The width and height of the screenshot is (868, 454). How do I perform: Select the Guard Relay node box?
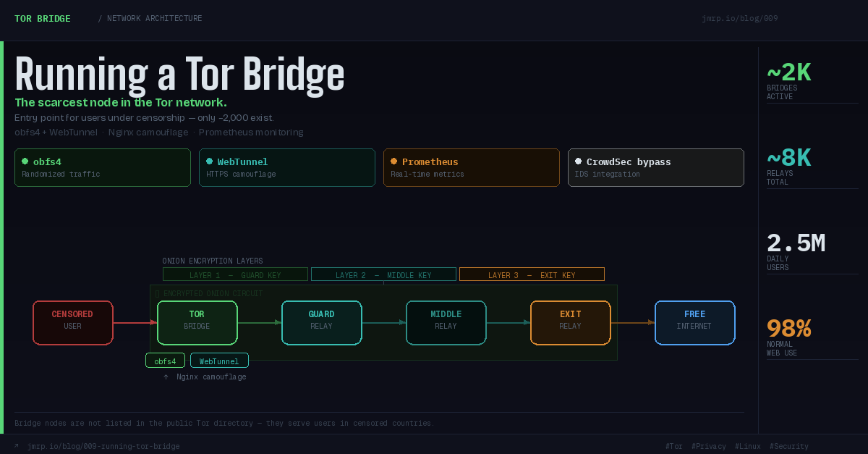point(321,322)
